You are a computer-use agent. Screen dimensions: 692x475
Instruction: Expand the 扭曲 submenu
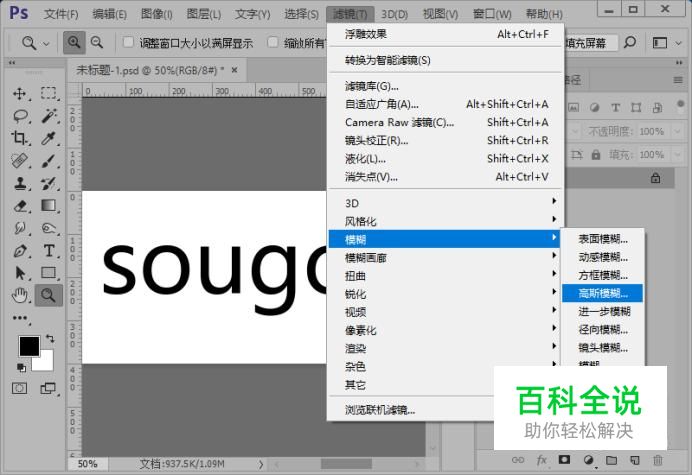445,275
